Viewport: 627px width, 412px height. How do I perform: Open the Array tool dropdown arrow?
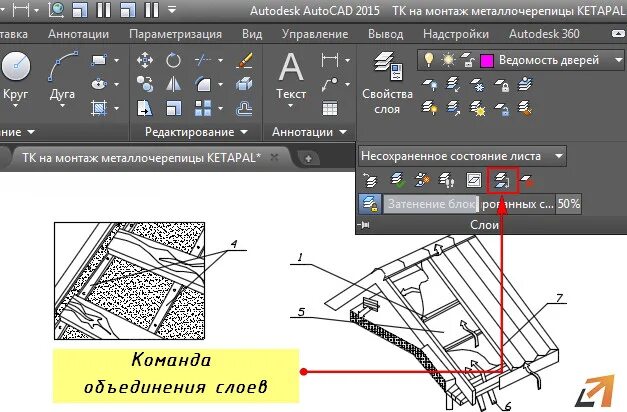click(220, 108)
